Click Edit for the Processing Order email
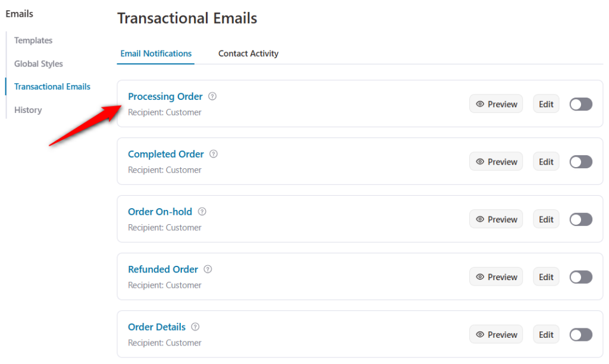The height and width of the screenshot is (364, 609). [545, 103]
